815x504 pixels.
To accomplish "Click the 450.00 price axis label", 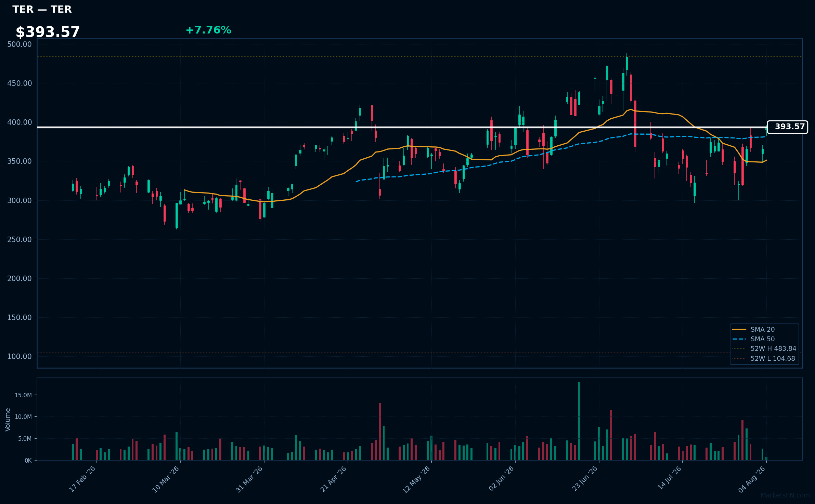I will 20,83.
